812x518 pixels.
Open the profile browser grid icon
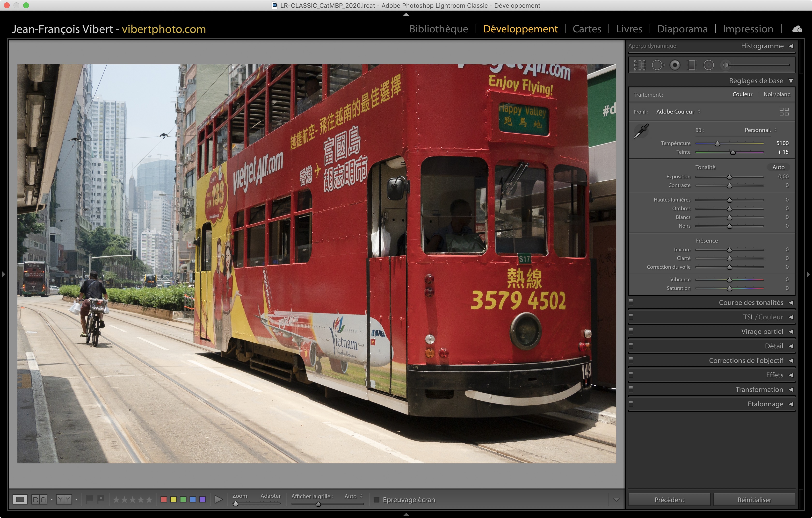pos(784,112)
